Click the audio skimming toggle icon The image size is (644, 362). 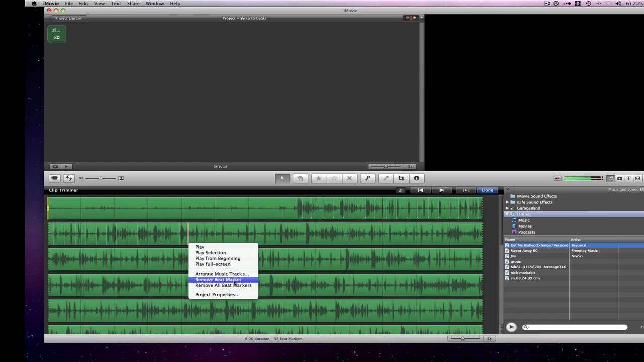[557, 178]
